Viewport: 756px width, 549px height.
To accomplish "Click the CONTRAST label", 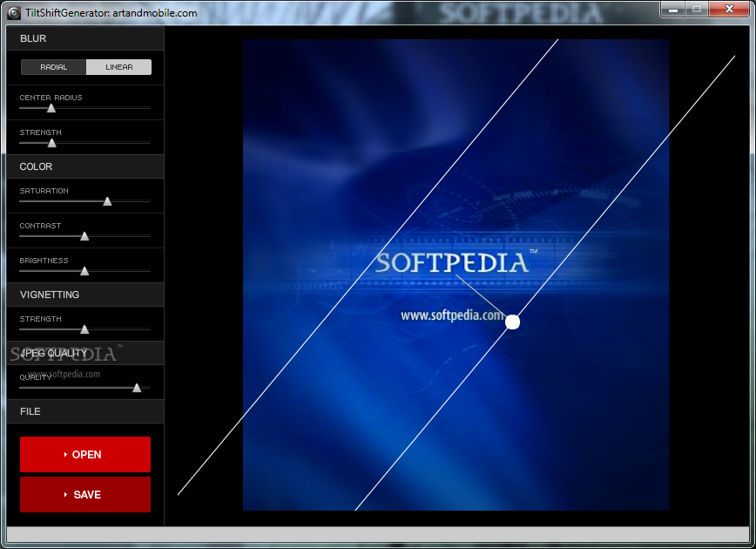I will pos(40,226).
